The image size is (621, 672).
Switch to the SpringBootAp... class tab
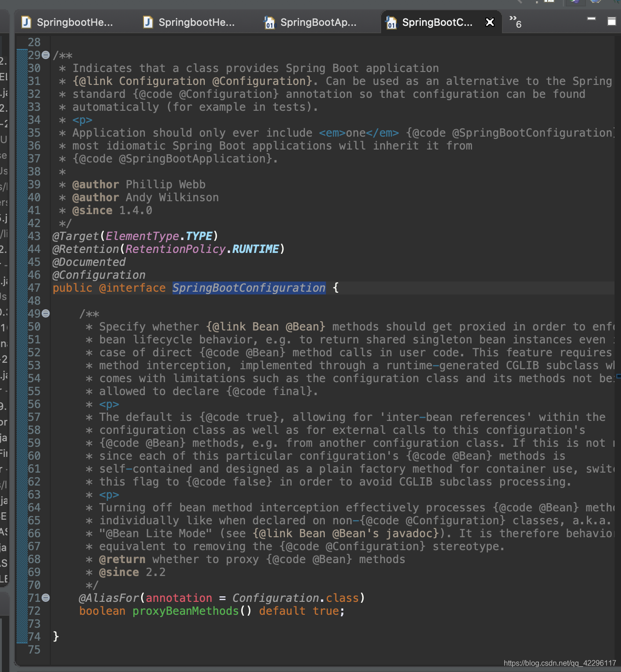[x=311, y=22]
